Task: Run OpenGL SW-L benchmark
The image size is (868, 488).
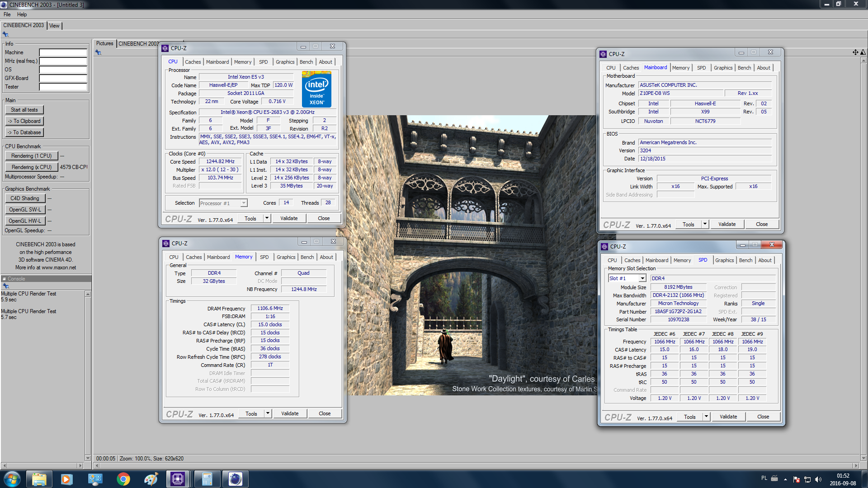Action: [x=25, y=210]
